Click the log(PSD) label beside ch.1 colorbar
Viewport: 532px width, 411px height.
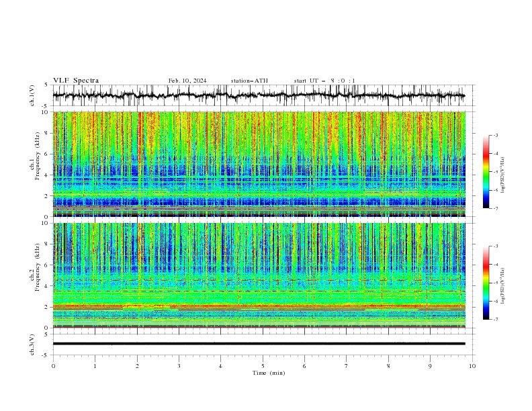pyautogui.click(x=503, y=175)
